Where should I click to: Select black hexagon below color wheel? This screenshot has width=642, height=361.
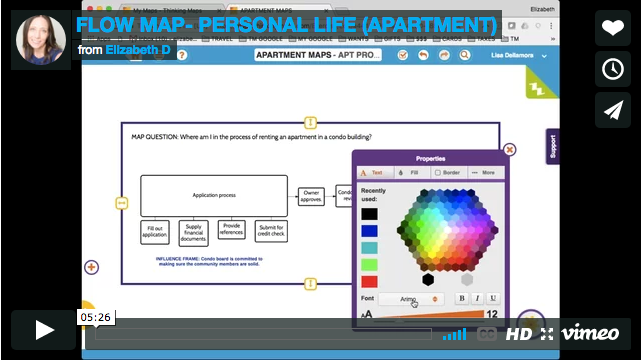point(428,280)
